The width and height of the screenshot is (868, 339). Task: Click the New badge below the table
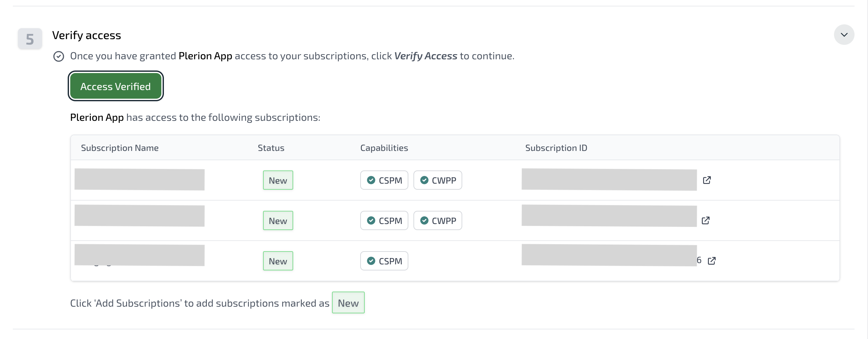(348, 303)
